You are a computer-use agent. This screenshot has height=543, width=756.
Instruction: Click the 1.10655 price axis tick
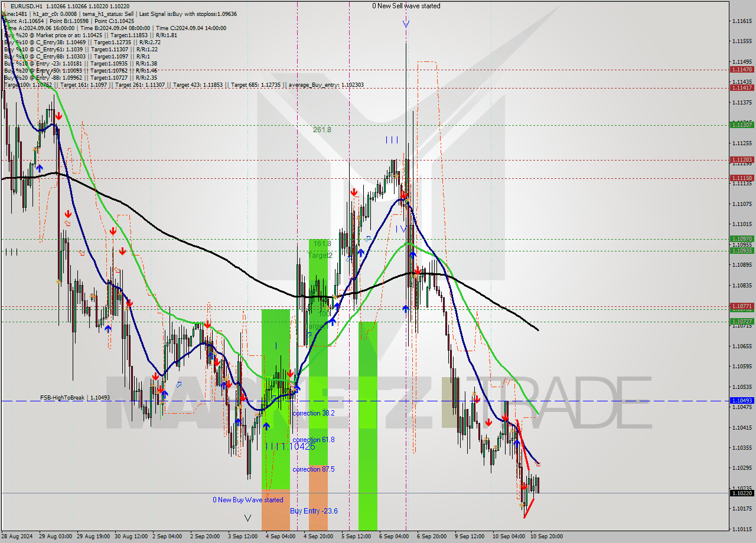[742, 346]
